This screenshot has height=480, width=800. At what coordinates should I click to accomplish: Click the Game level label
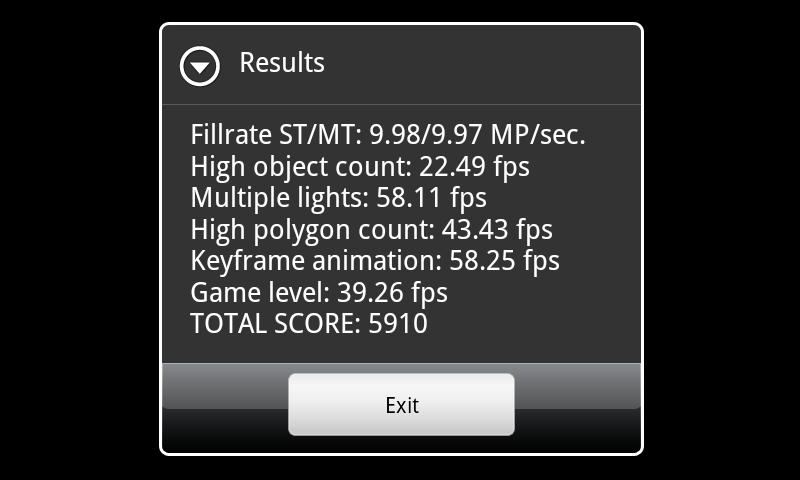point(260,293)
